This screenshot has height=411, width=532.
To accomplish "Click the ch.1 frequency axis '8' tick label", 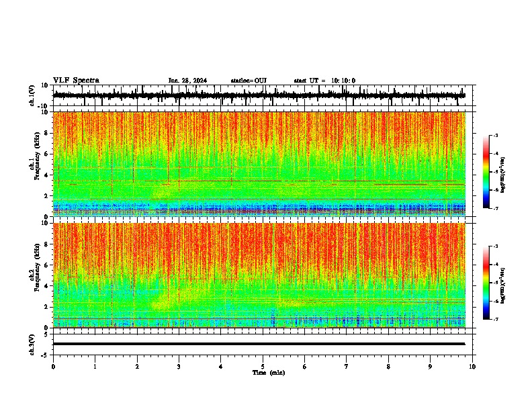I will click(47, 133).
